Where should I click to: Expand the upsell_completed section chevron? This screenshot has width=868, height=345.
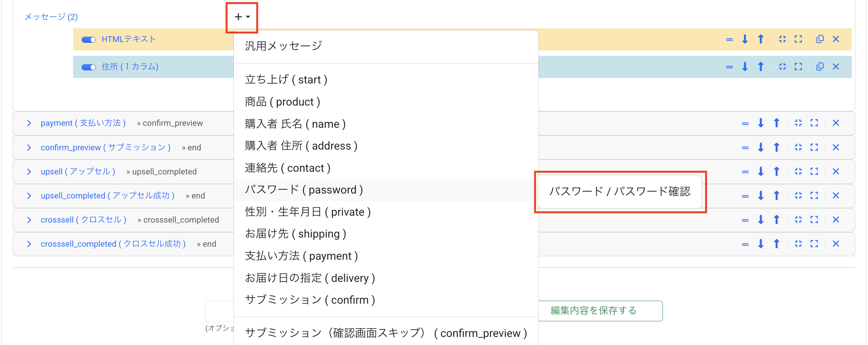[x=29, y=196]
